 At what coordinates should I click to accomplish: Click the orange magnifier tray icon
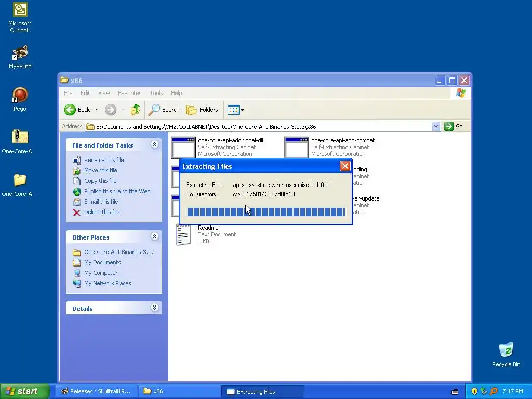[494, 392]
